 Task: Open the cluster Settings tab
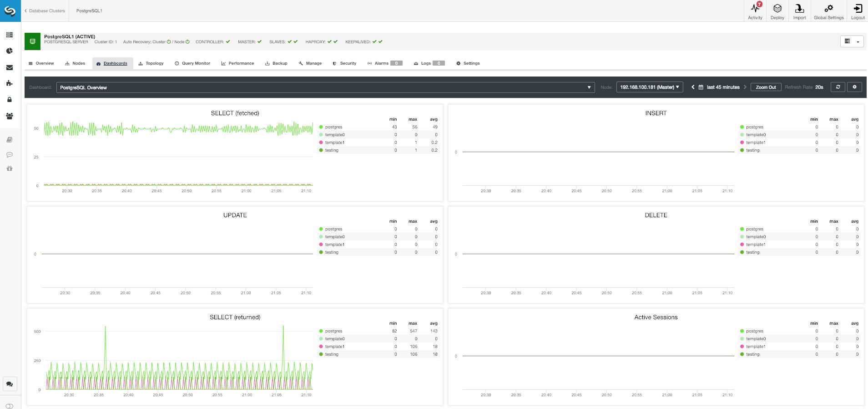pyautogui.click(x=468, y=63)
